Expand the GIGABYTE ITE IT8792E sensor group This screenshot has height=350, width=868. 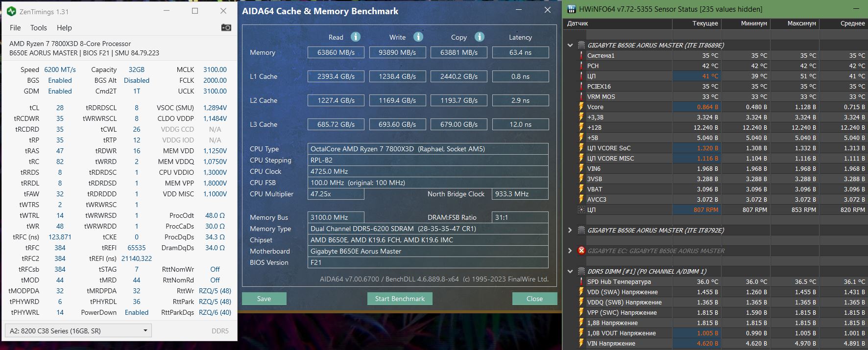point(570,230)
